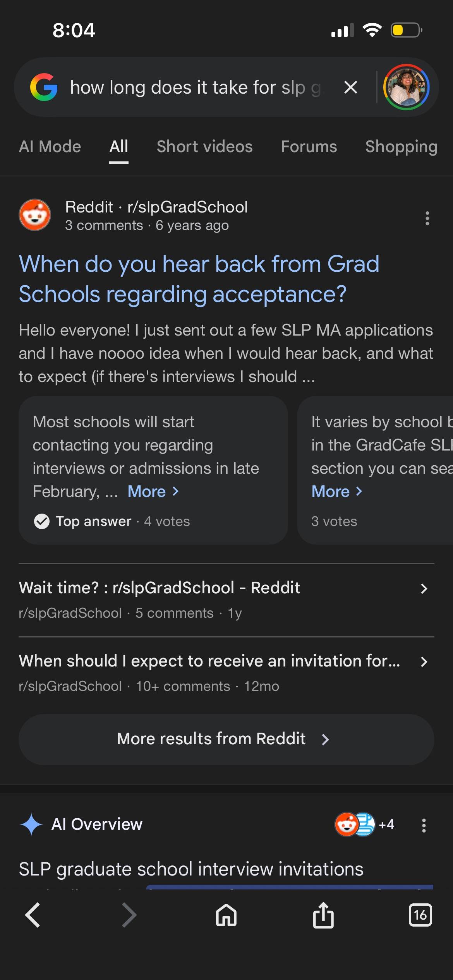Tap the Google logo icon
Viewport: 453px width, 980px height.
[x=44, y=87]
